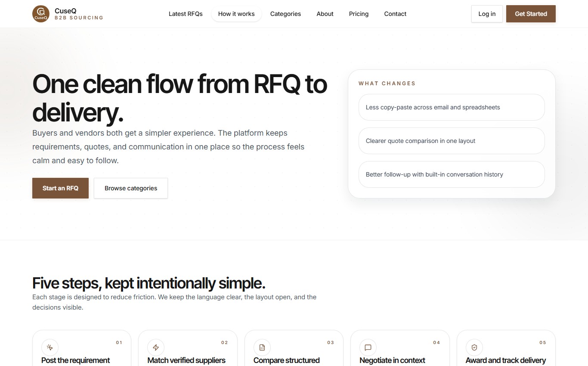Click the Negotiate in context chat icon
The image size is (588, 366).
point(368,347)
